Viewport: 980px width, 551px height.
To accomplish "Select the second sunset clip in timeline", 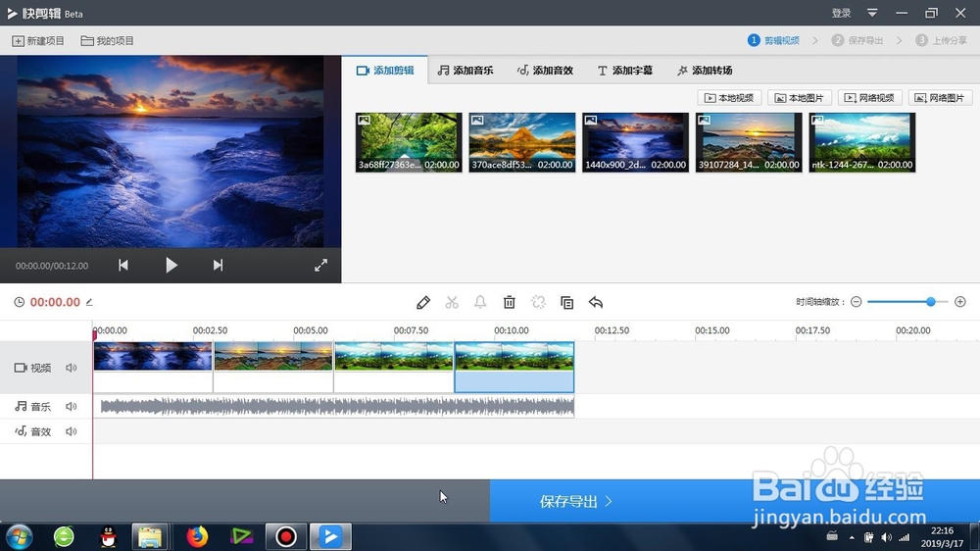I will click(273, 367).
